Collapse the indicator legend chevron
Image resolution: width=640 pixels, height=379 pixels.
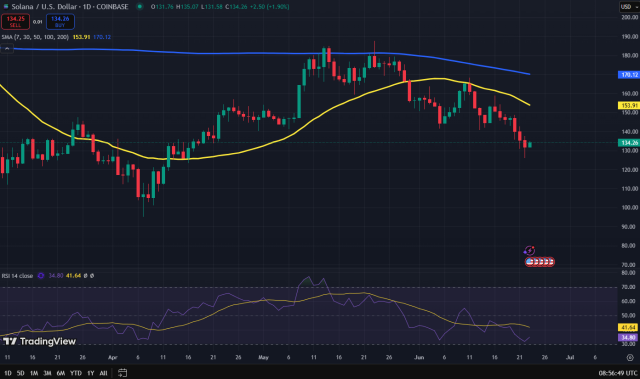pos(7,49)
